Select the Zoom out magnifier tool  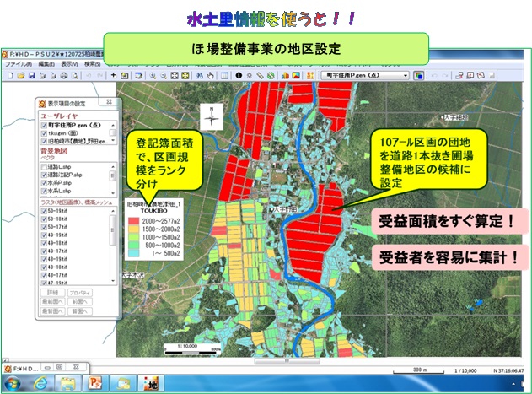[x=164, y=75]
